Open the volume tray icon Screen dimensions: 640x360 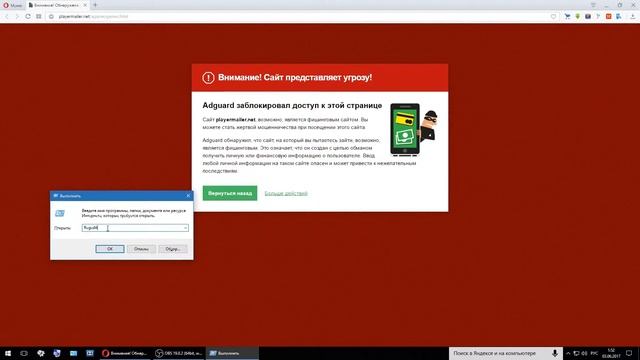click(x=584, y=353)
